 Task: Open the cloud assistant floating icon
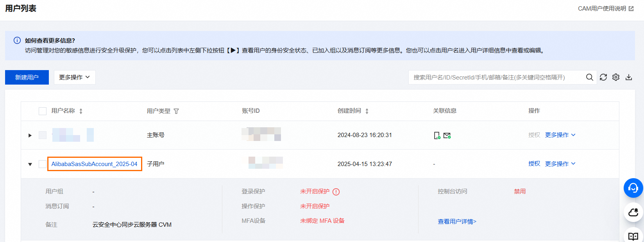[x=633, y=213]
